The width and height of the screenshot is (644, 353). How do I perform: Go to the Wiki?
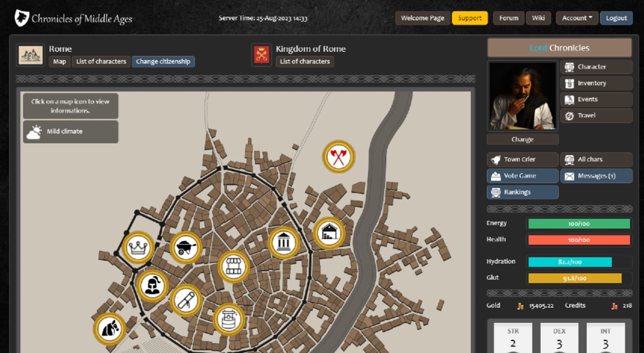(x=538, y=18)
